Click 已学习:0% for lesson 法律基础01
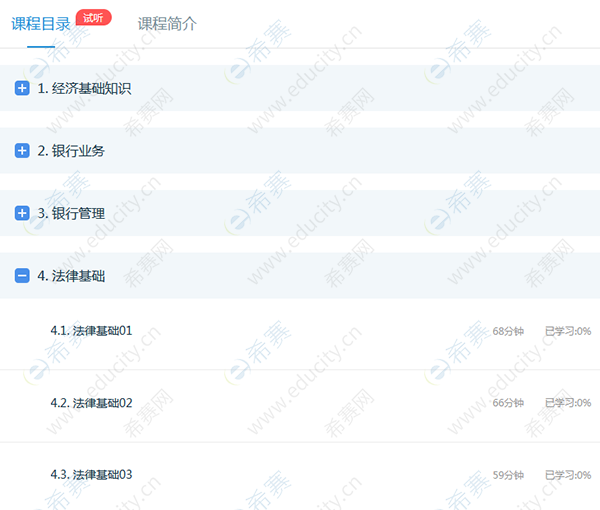Screen dimensions: 600x510 click(x=568, y=331)
